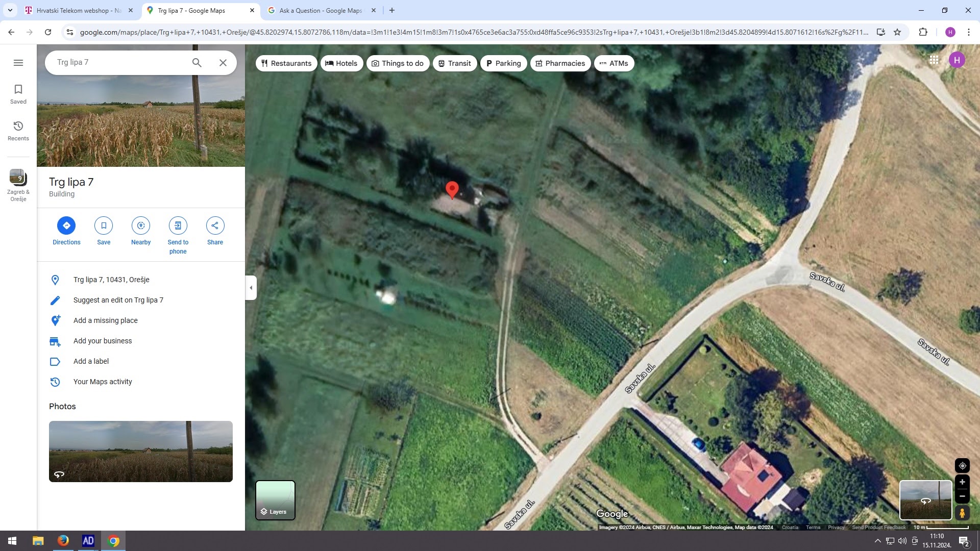
Task: Click Suggest an edit on Trg lipa 7
Action: [x=118, y=300]
